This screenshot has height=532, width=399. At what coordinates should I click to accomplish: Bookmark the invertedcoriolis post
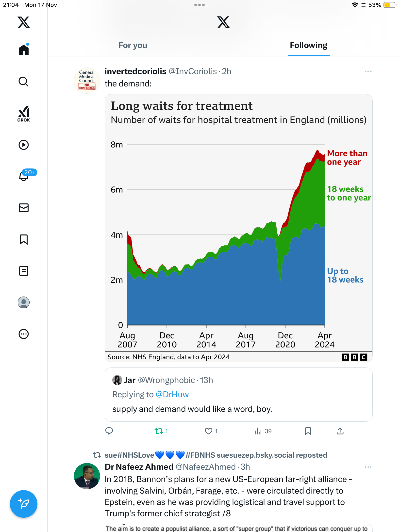point(308,431)
